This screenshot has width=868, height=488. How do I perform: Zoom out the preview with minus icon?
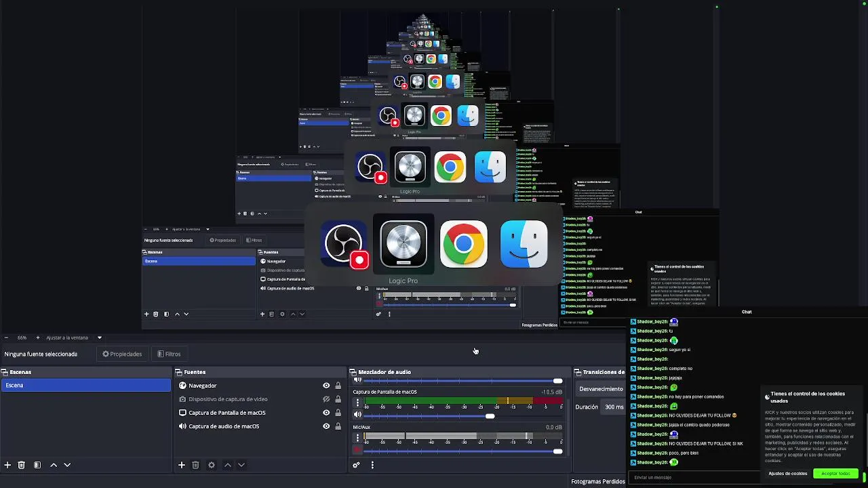6,338
